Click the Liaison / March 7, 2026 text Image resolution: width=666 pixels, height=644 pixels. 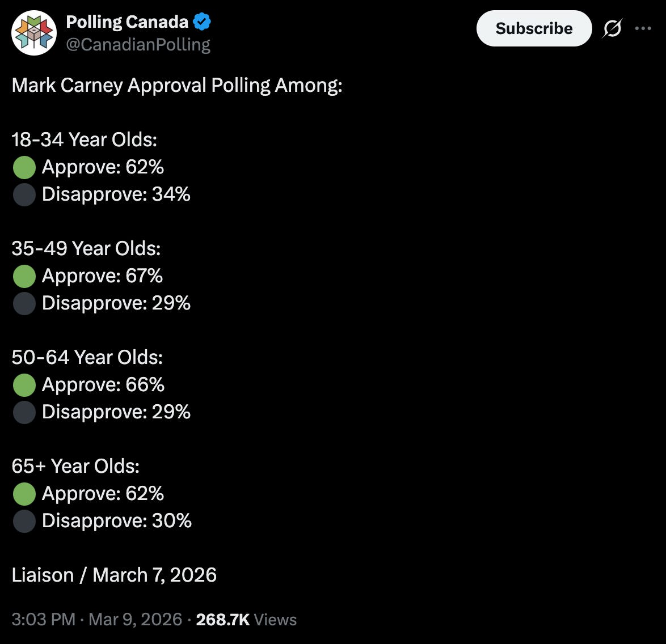coord(114,575)
